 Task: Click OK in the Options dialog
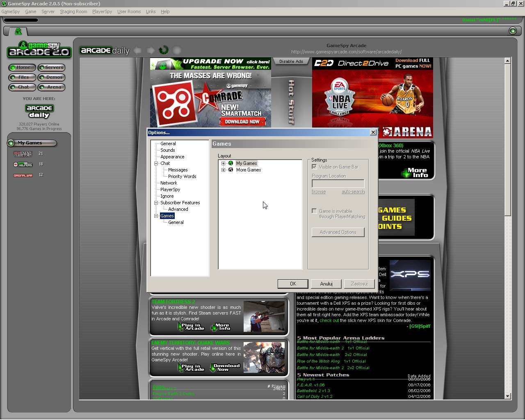coord(293,284)
